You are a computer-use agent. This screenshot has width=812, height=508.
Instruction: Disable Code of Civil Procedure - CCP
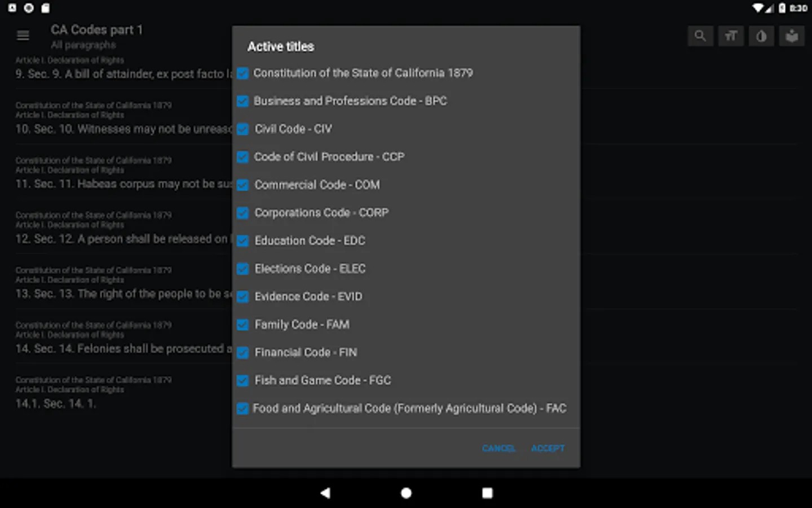pyautogui.click(x=242, y=157)
